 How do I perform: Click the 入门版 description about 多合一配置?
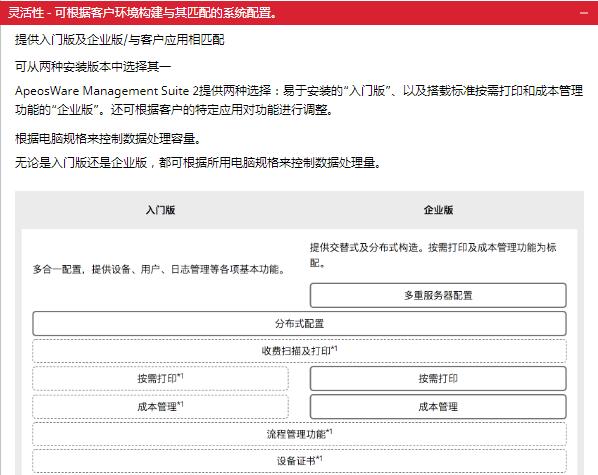(159, 269)
